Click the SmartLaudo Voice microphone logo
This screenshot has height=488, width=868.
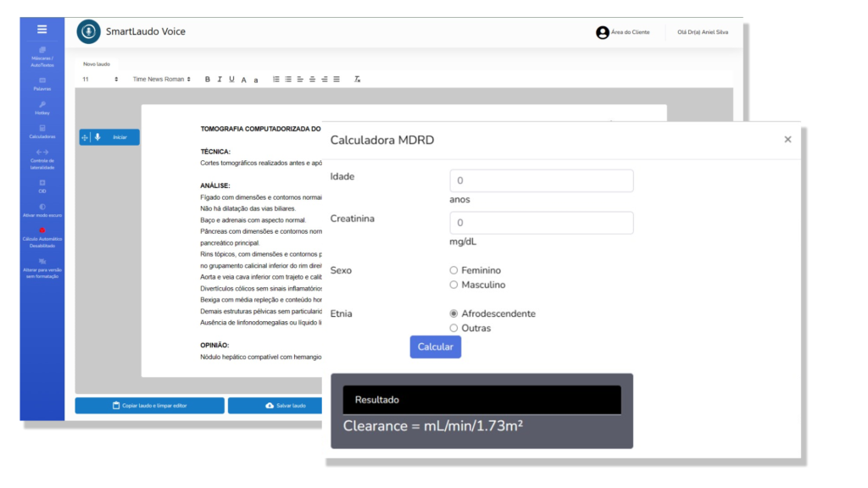click(88, 31)
